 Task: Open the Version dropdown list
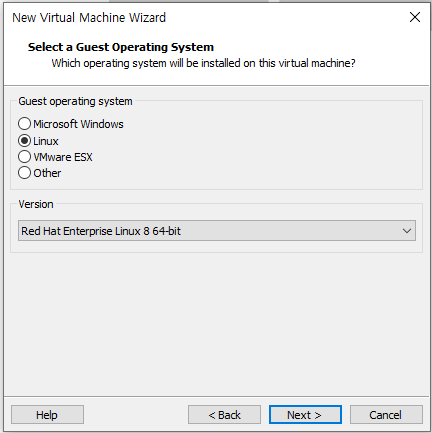(x=217, y=231)
